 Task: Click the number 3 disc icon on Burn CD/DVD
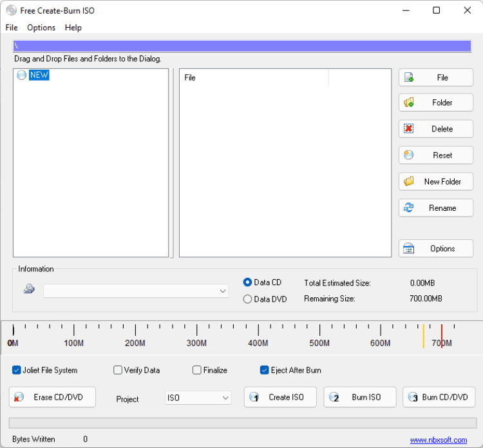(x=413, y=397)
